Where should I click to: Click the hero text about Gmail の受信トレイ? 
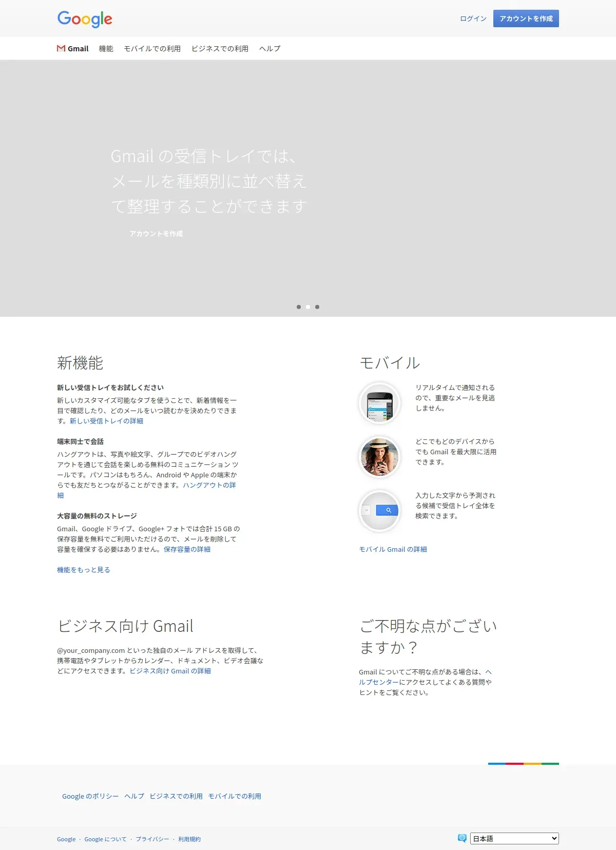point(209,181)
